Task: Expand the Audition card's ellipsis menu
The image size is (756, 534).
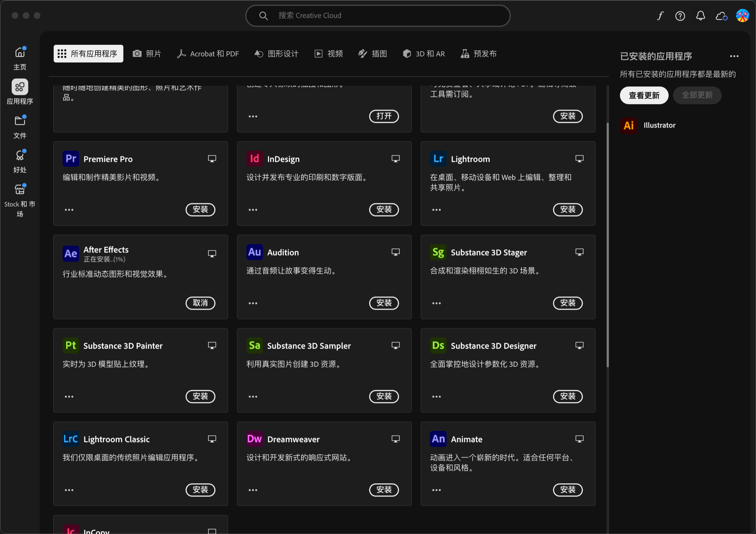Action: 253,303
